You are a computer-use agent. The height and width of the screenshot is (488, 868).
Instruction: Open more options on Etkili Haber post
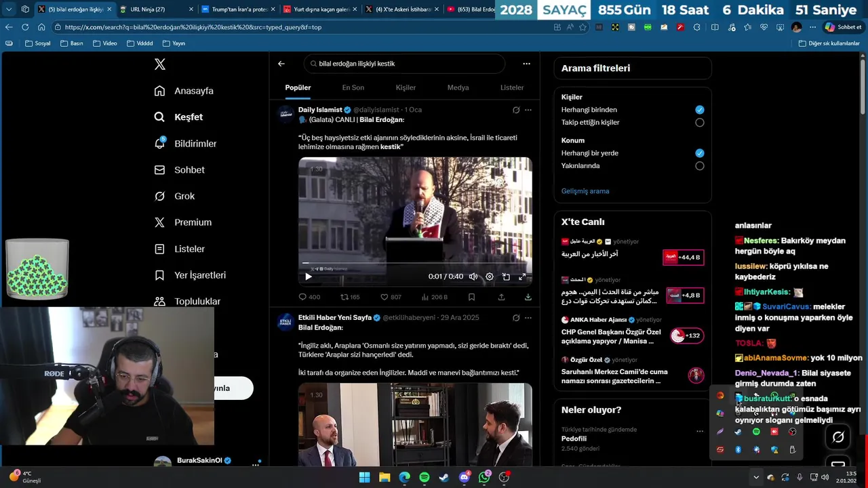coord(528,318)
